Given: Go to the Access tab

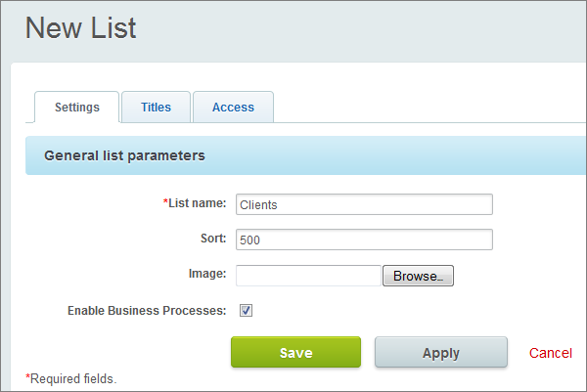Looking at the screenshot, I should [x=233, y=108].
